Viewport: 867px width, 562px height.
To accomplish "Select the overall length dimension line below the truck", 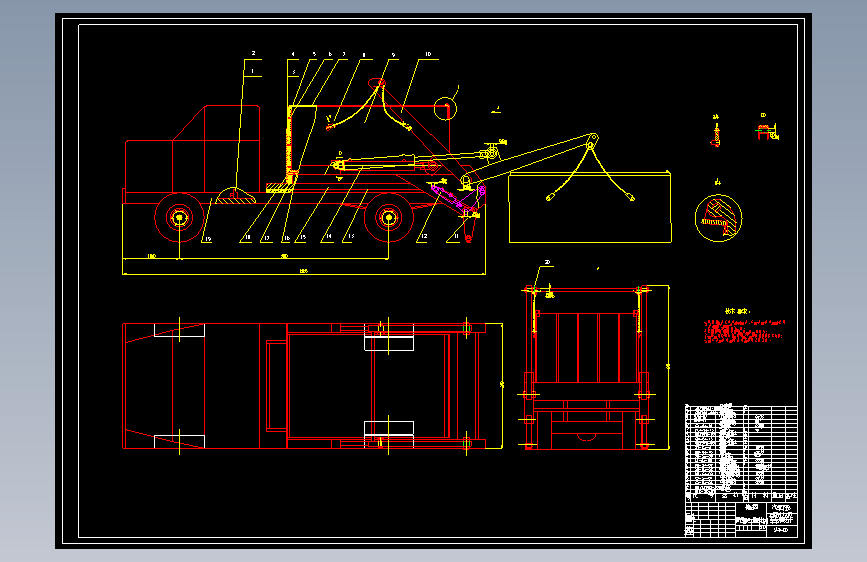I will (x=304, y=274).
